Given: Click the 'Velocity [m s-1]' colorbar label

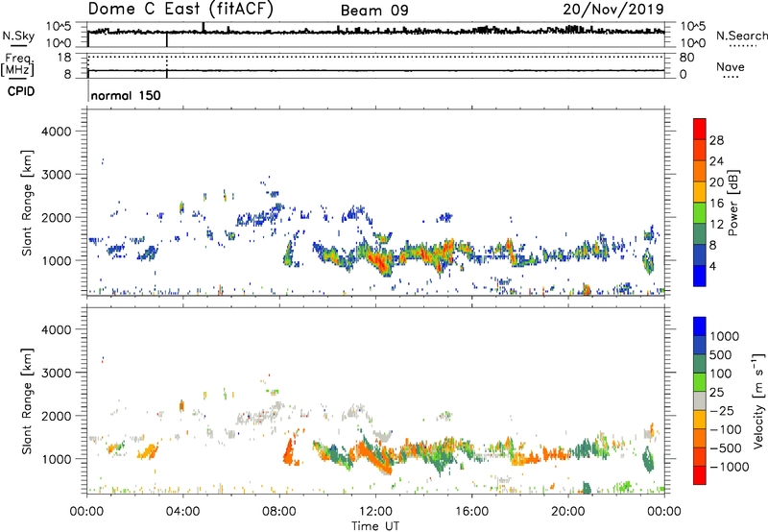Looking at the screenshot, I should click(x=758, y=400).
